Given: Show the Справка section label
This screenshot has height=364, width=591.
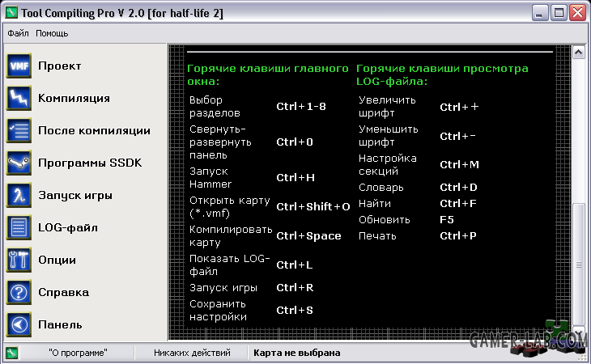Looking at the screenshot, I should coord(64,293).
